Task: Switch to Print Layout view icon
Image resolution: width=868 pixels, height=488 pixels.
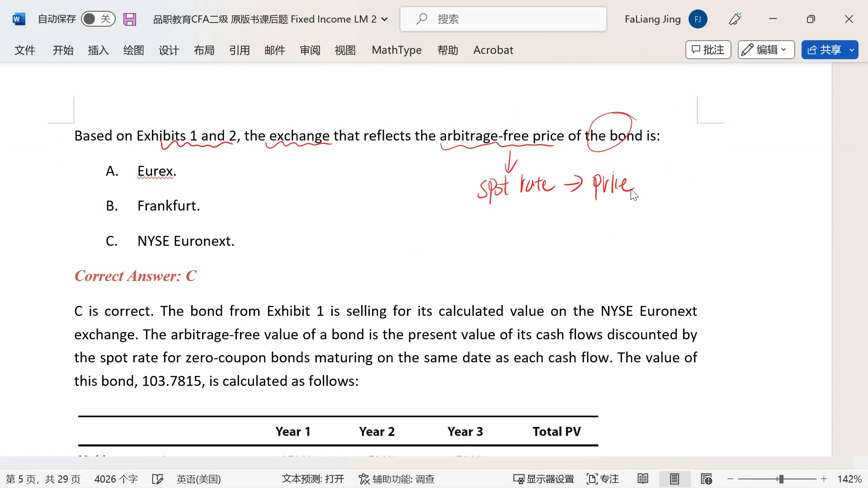Action: pyautogui.click(x=675, y=479)
